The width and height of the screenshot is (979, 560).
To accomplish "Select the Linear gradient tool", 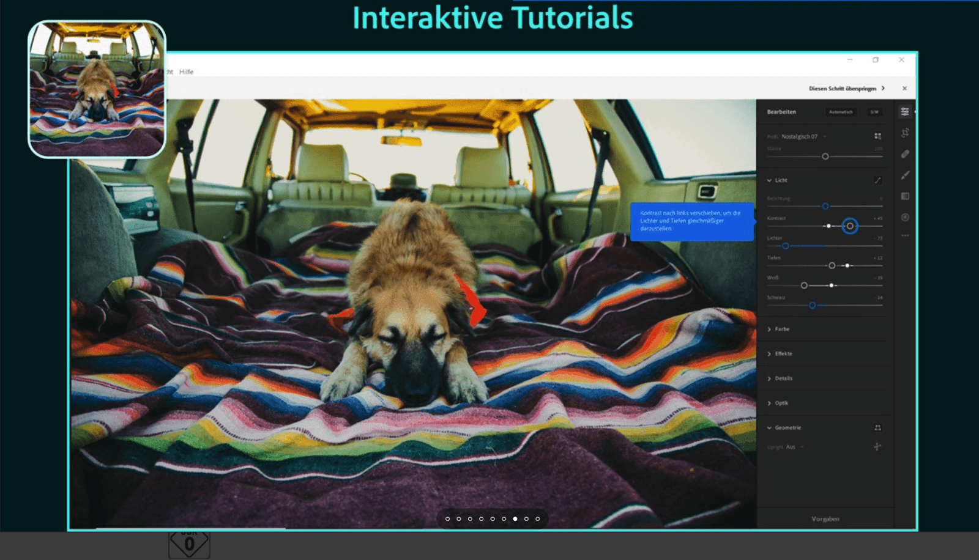I will (905, 196).
